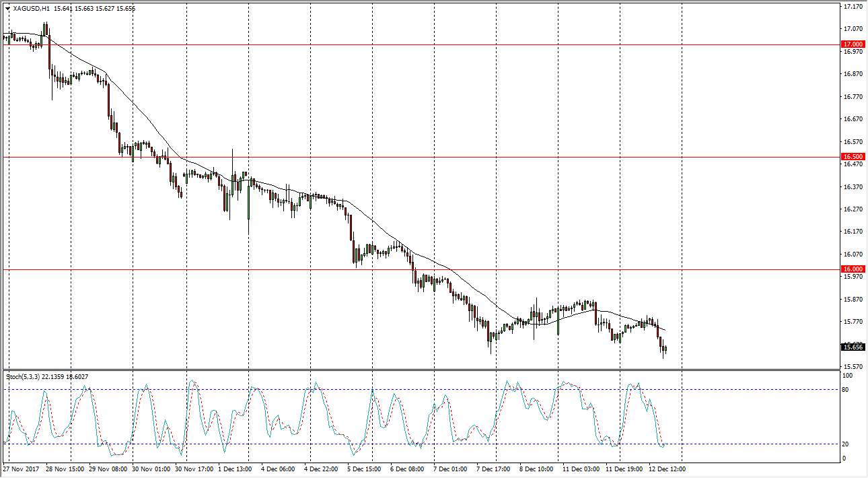
Task: Click the last candlestick on the chart
Action: point(665,348)
